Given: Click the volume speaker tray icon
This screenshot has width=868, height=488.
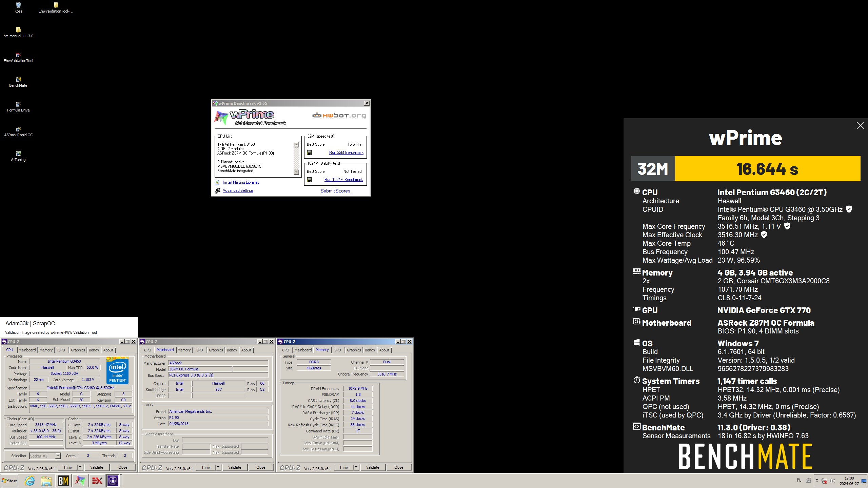Looking at the screenshot, I should (x=832, y=481).
